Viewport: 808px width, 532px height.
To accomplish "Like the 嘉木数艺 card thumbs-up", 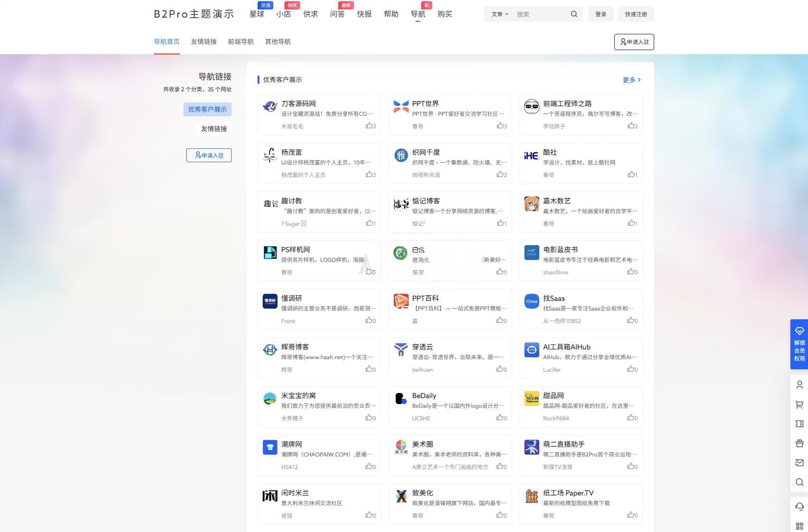I will (633, 223).
